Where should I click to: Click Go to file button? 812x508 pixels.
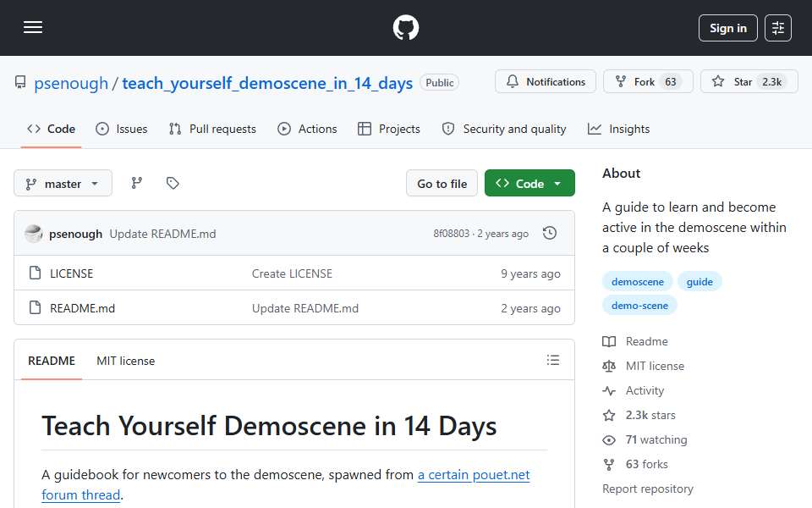pyautogui.click(x=442, y=184)
